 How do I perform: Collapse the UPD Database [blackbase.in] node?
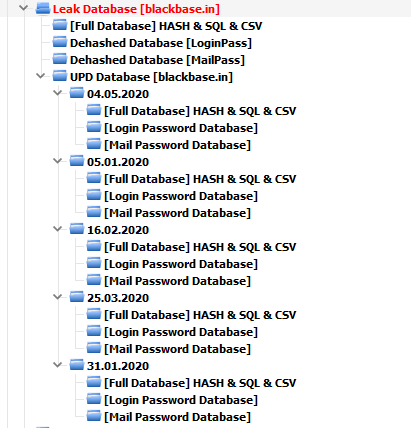coord(41,76)
